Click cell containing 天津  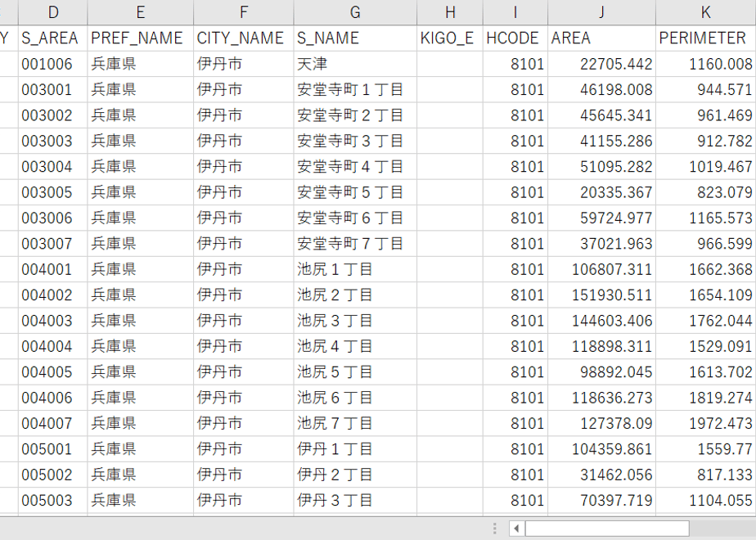click(355, 64)
